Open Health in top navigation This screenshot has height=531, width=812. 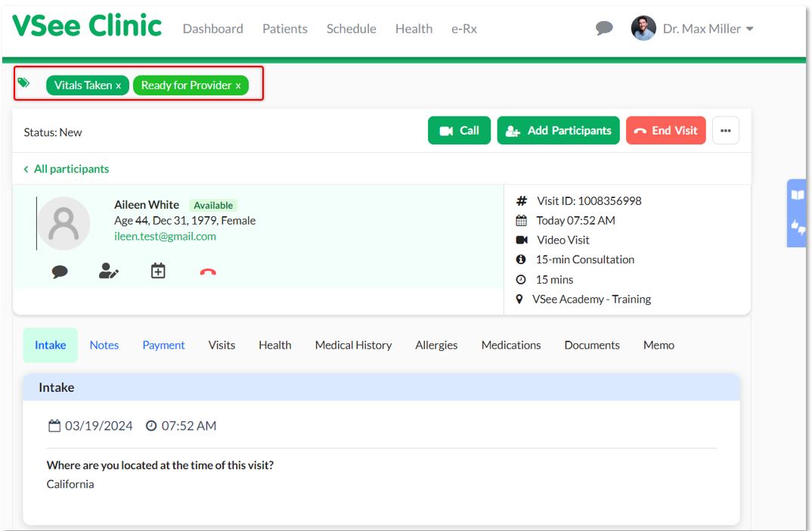[414, 29]
